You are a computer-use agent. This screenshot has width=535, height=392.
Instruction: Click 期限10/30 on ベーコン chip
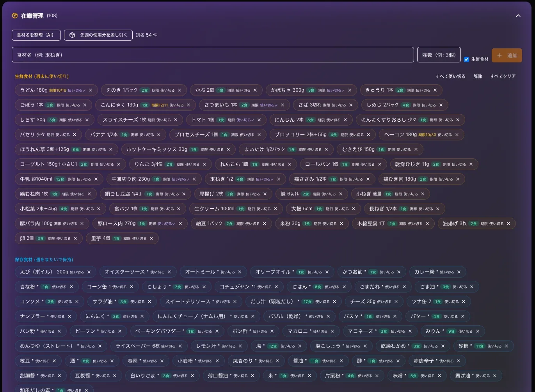coord(427,135)
